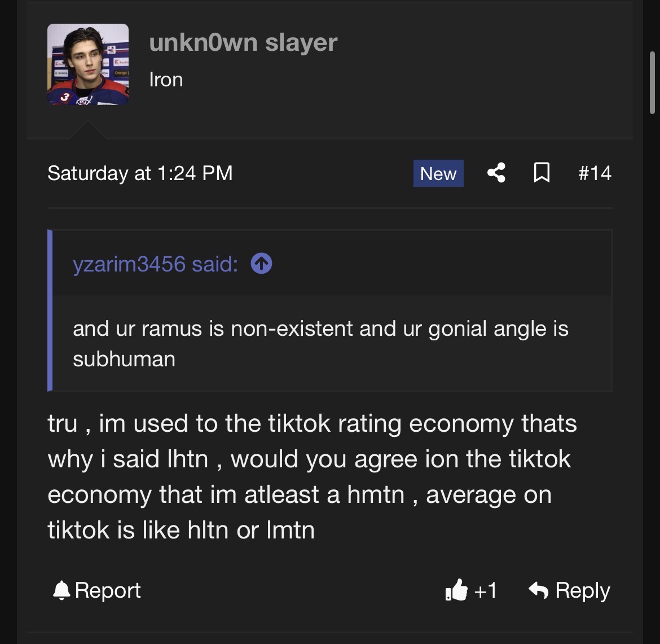Click the vertical scrollbar on the right
Screen dimensions: 660x644
click(652, 85)
